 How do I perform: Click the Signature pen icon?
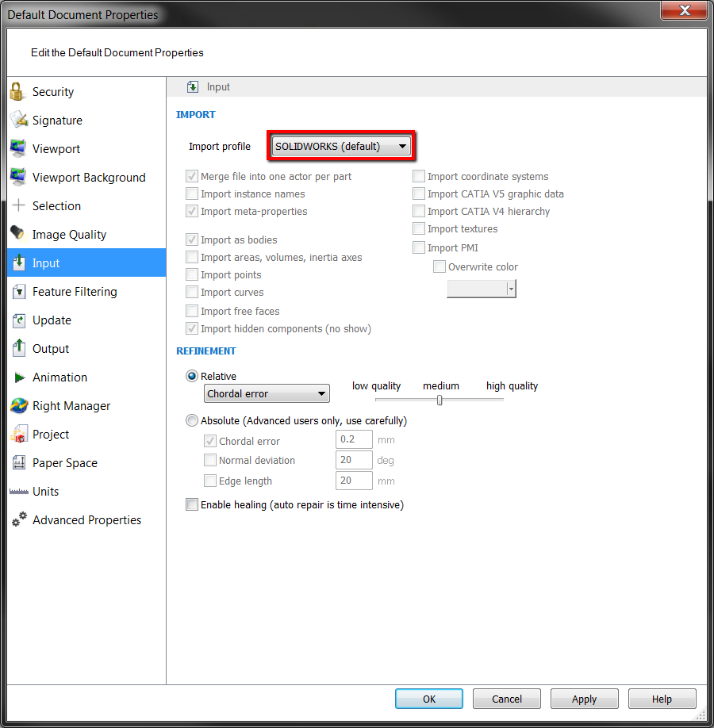(19, 120)
